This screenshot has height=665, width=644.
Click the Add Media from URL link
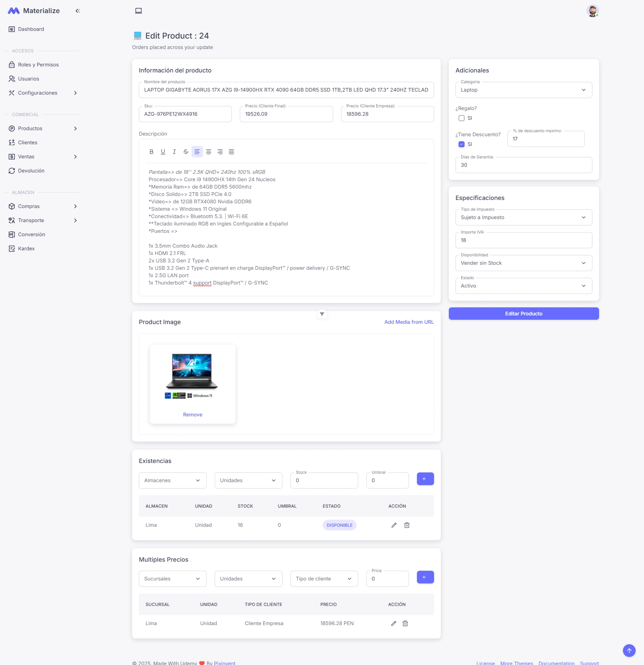[x=409, y=322]
